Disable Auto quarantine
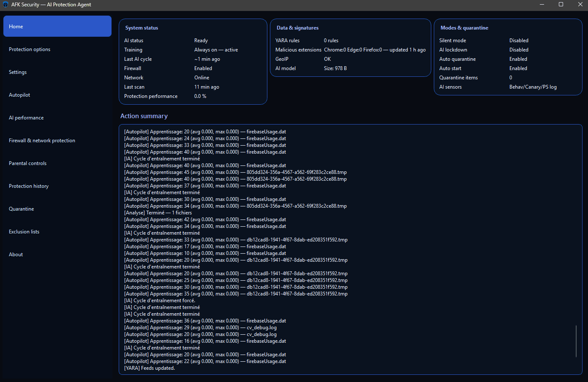588x382 pixels. tap(518, 59)
